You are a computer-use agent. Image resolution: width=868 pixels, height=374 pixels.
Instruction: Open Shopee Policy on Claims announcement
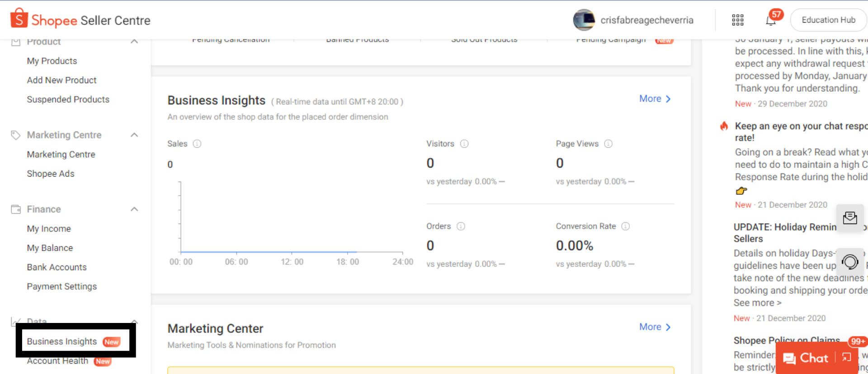click(x=787, y=341)
